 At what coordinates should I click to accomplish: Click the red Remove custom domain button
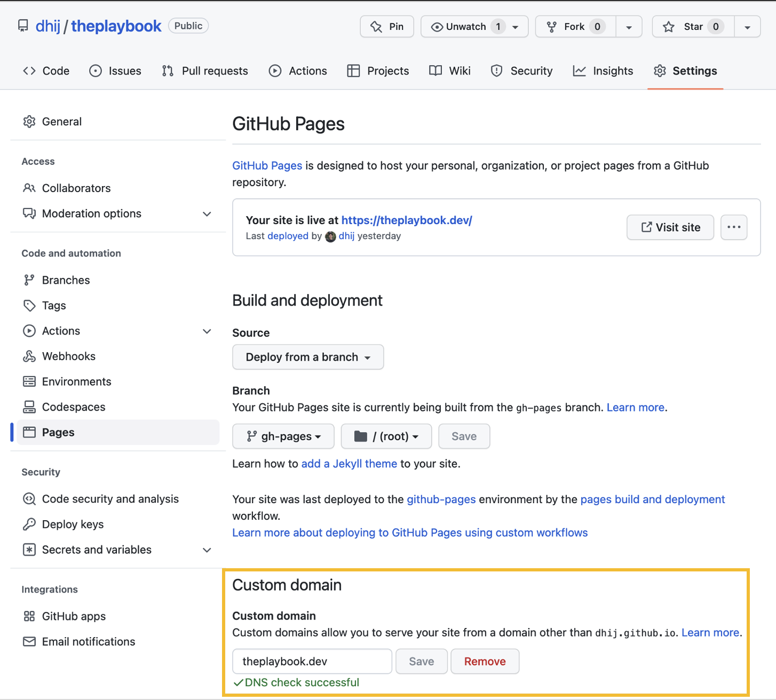coord(485,662)
